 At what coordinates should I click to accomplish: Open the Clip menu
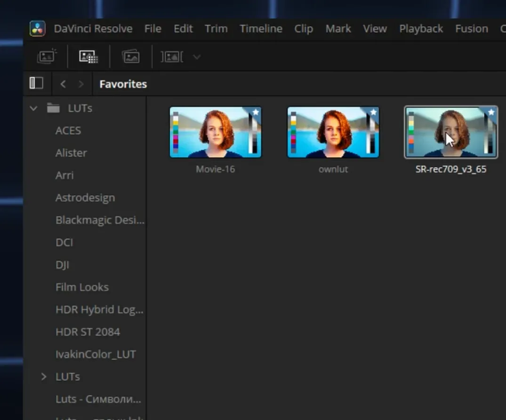[304, 29]
